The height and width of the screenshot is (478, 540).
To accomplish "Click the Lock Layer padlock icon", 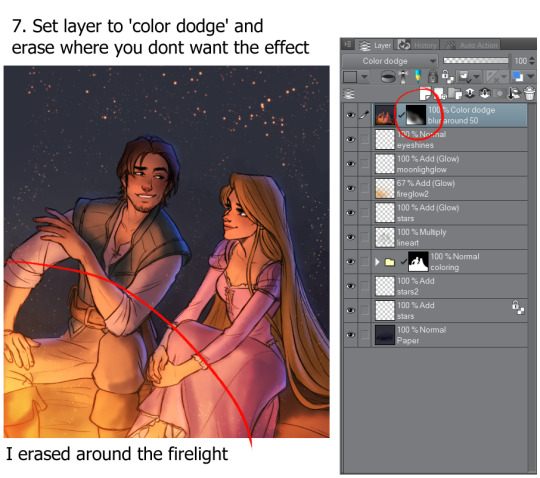I will pos(433,76).
